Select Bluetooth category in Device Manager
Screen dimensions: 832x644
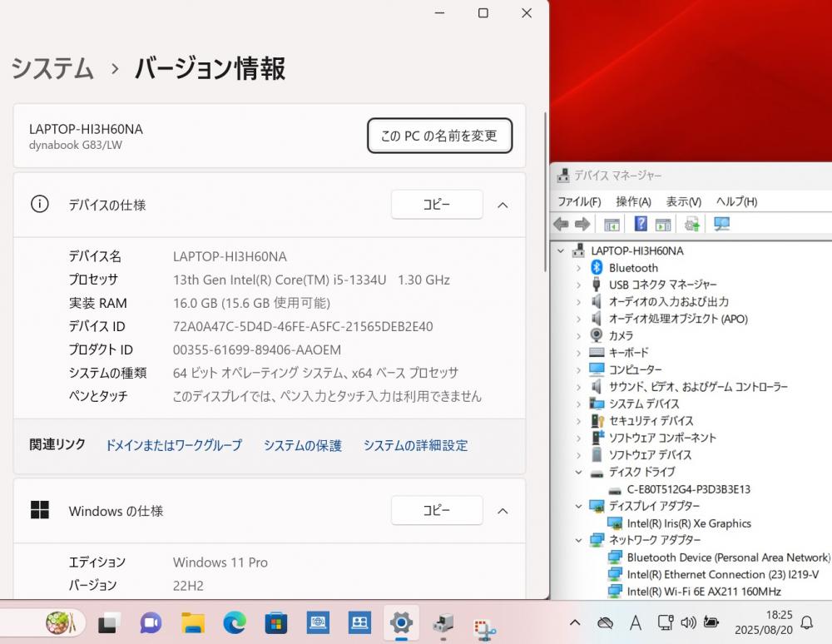[x=633, y=268]
